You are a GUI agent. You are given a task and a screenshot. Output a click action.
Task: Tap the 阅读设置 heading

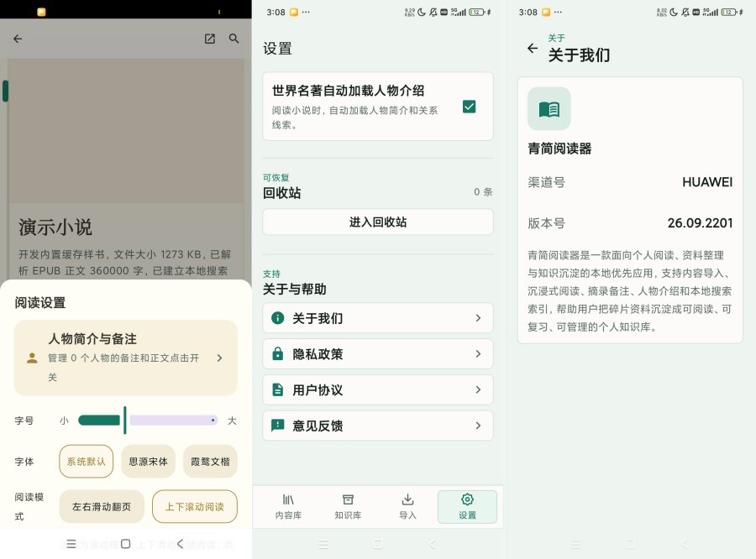[40, 303]
